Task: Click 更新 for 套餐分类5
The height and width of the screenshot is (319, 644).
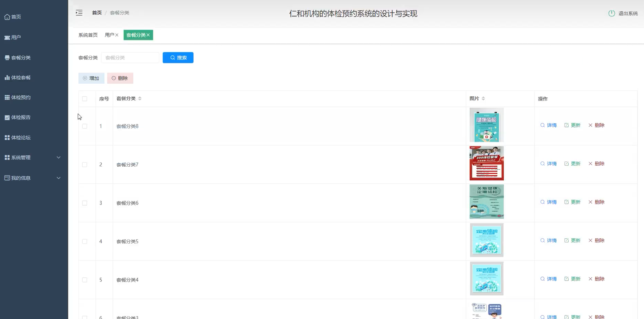Action: (x=572, y=240)
